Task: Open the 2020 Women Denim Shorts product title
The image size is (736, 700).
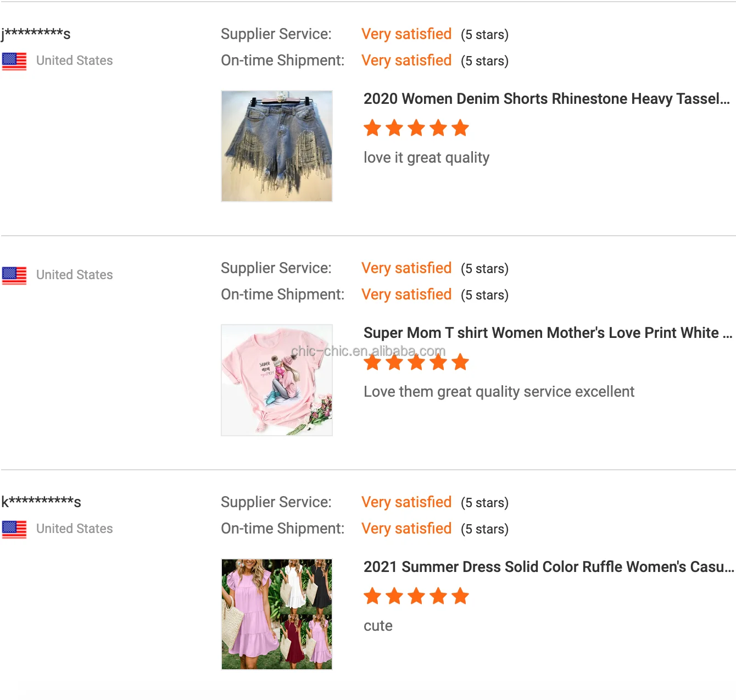Action: click(547, 99)
